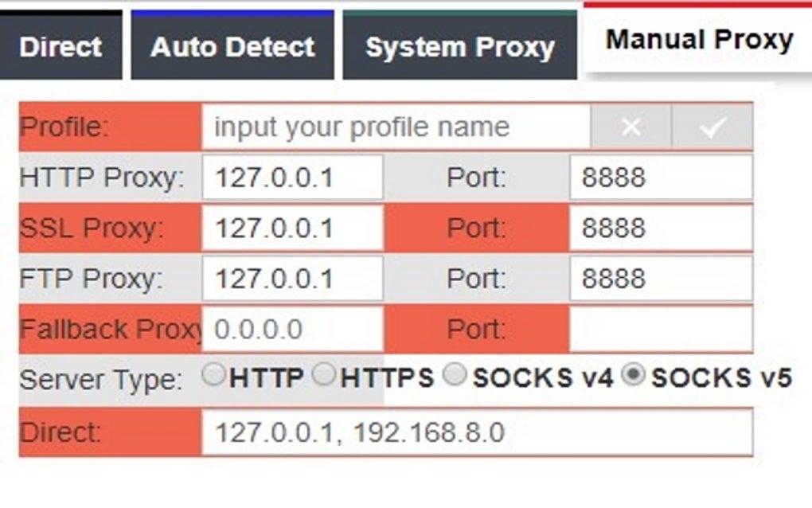Select the HTTPS server type option
812x508 pixels.
[x=324, y=375]
